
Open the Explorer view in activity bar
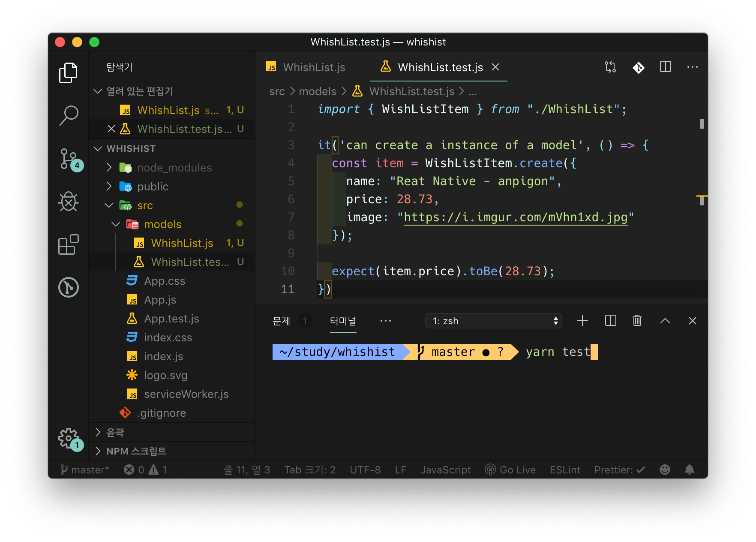point(68,72)
